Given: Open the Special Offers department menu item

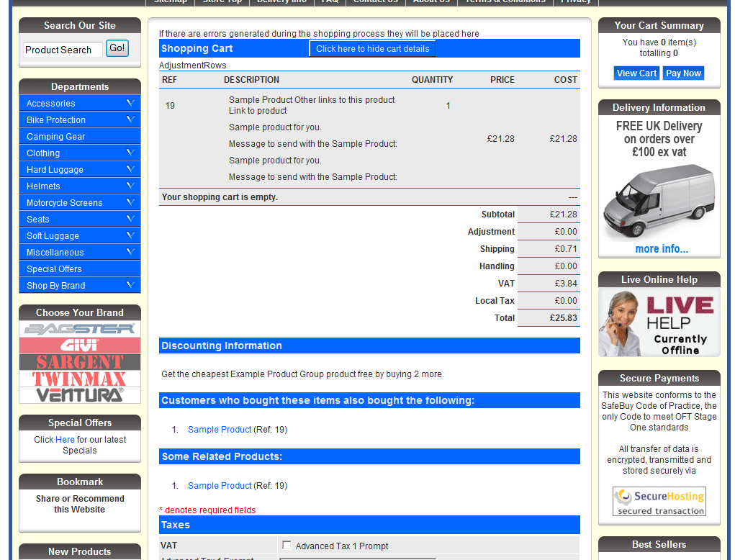Looking at the screenshot, I should click(55, 269).
